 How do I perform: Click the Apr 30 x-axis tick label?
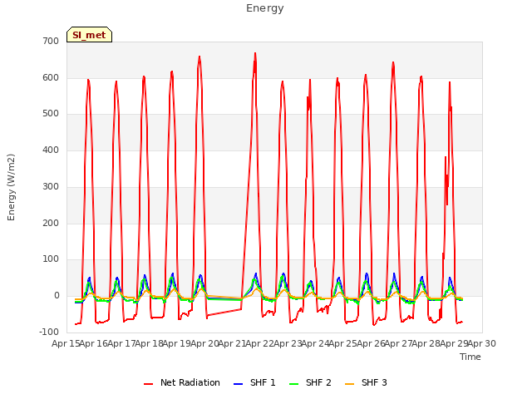pyautogui.click(x=482, y=343)
